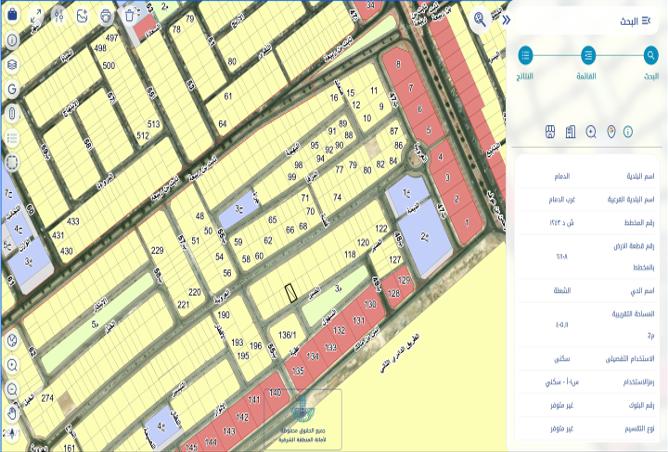
Task: Toggle the dashed selection circle tool
Action: tap(12, 162)
